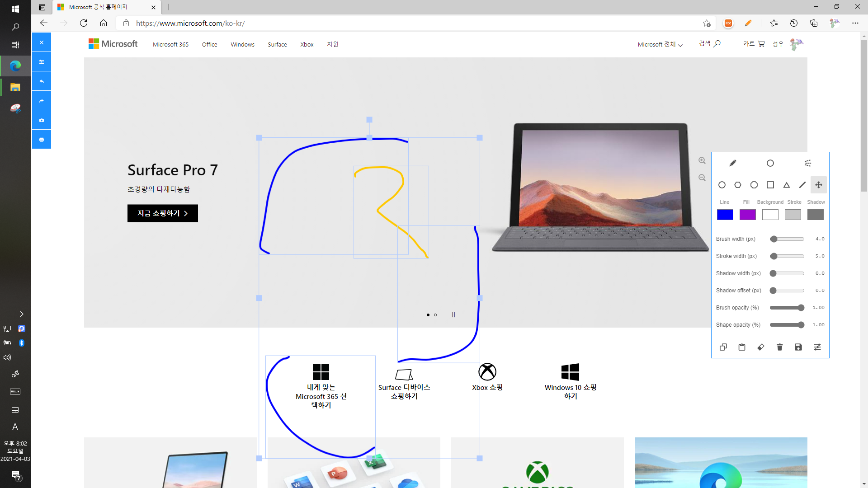Select the pencil brush tool
The width and height of the screenshot is (868, 488).
733,163
